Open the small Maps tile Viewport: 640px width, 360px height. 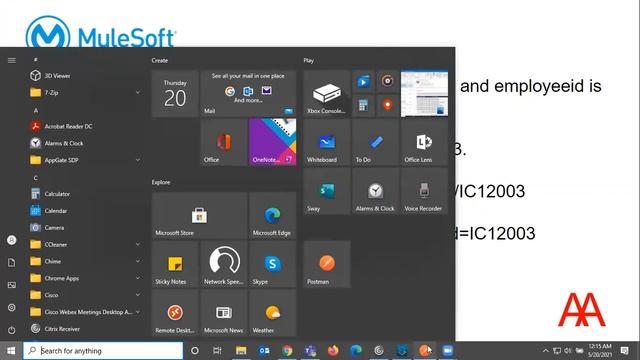[x=387, y=106]
